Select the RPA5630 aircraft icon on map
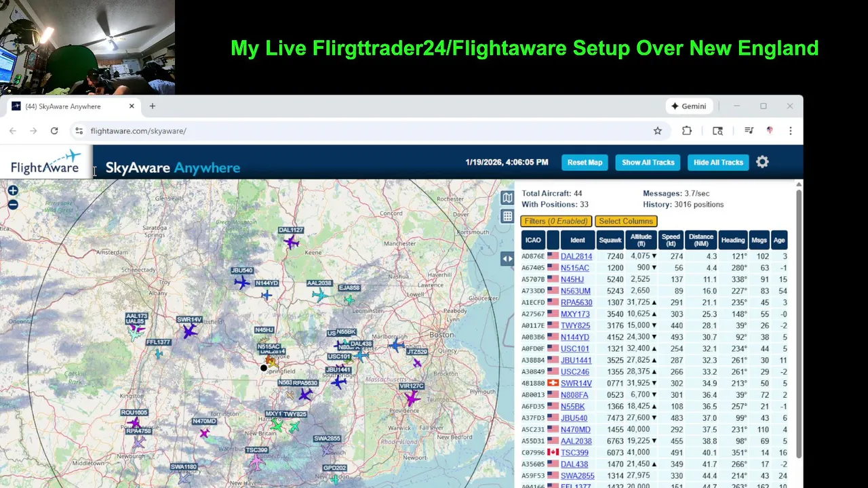 (x=306, y=394)
